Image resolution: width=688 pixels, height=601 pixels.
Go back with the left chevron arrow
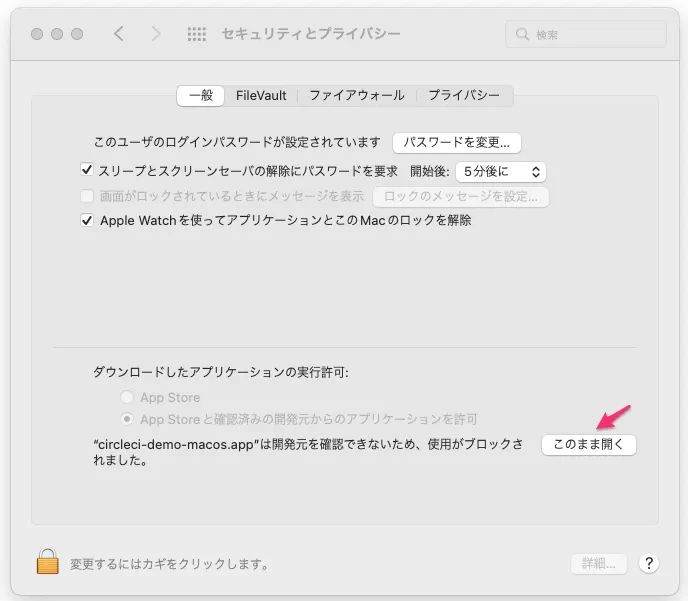click(x=119, y=33)
